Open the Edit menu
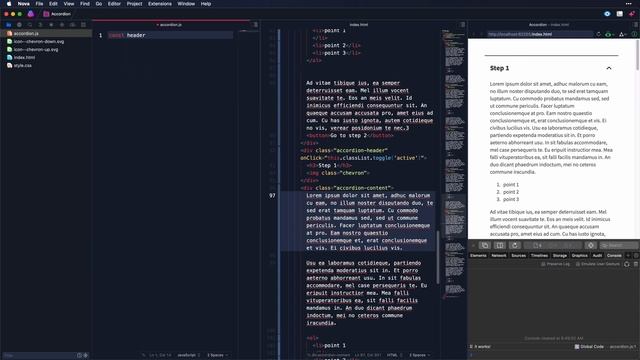 53,4
